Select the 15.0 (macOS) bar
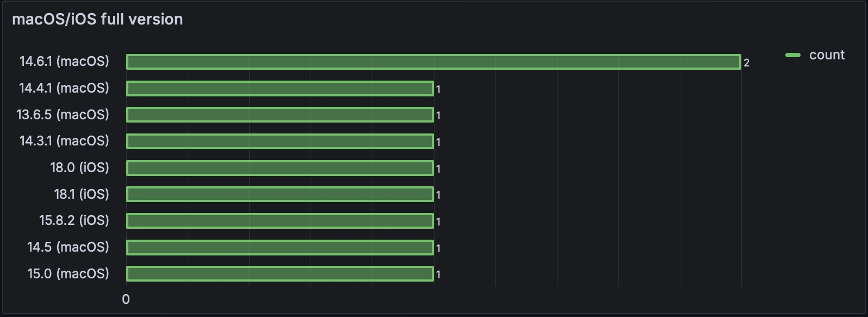 coord(280,273)
